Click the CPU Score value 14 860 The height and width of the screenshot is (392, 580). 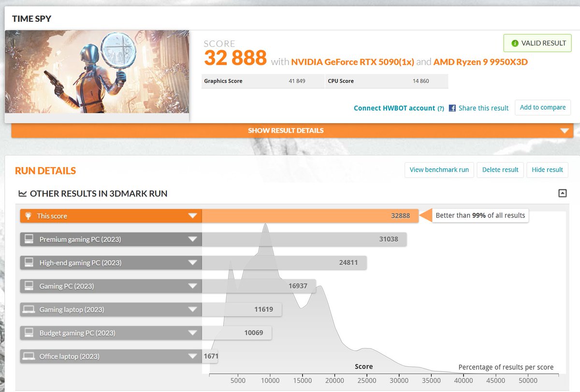point(420,81)
